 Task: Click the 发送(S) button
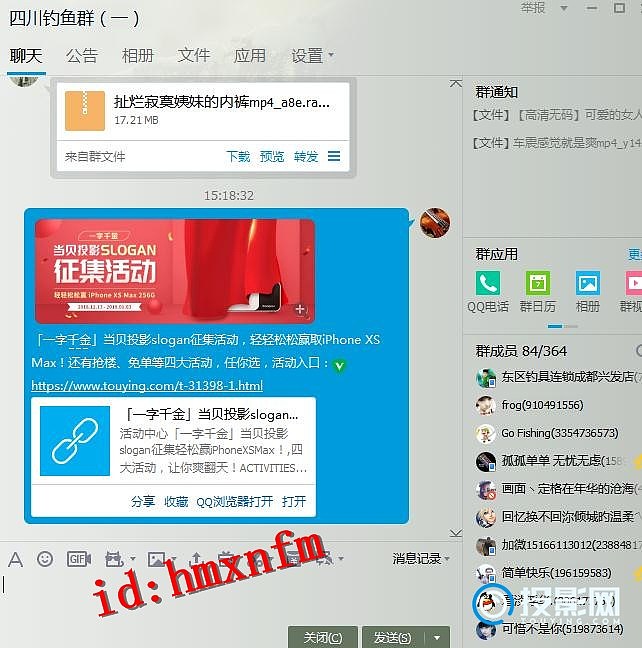393,638
